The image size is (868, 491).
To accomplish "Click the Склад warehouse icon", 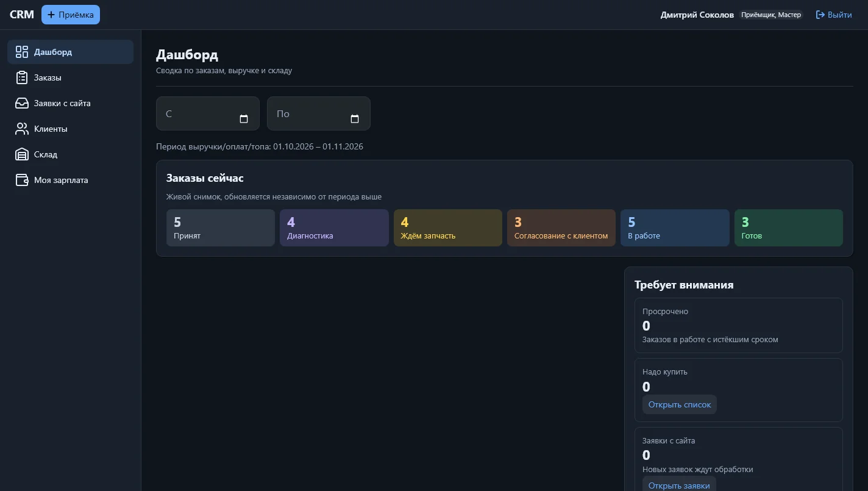I will coord(22,154).
